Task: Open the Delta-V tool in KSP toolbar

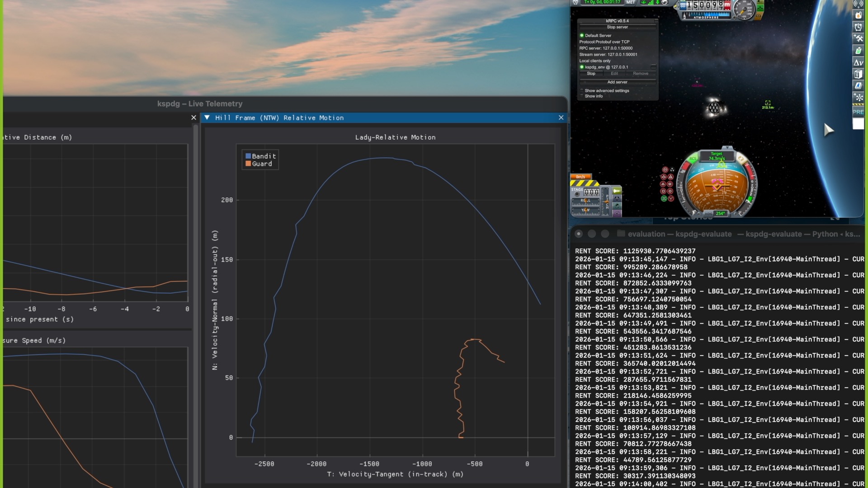Action: point(858,62)
